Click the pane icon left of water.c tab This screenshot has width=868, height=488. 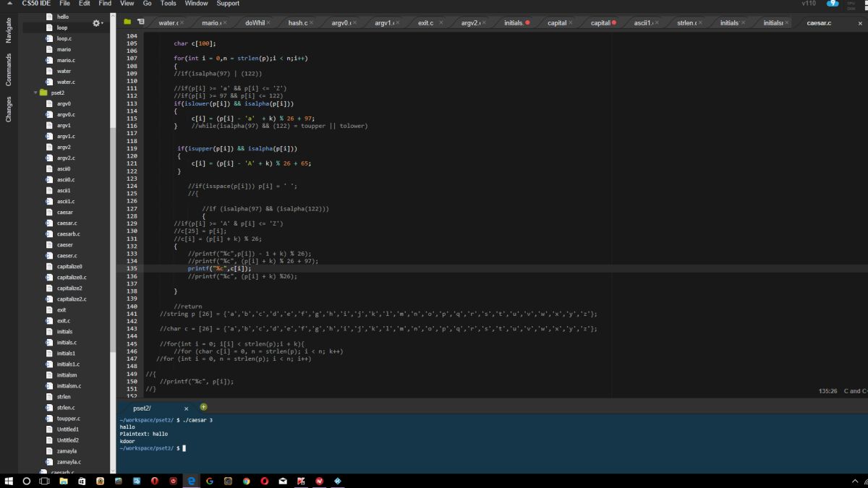click(140, 22)
